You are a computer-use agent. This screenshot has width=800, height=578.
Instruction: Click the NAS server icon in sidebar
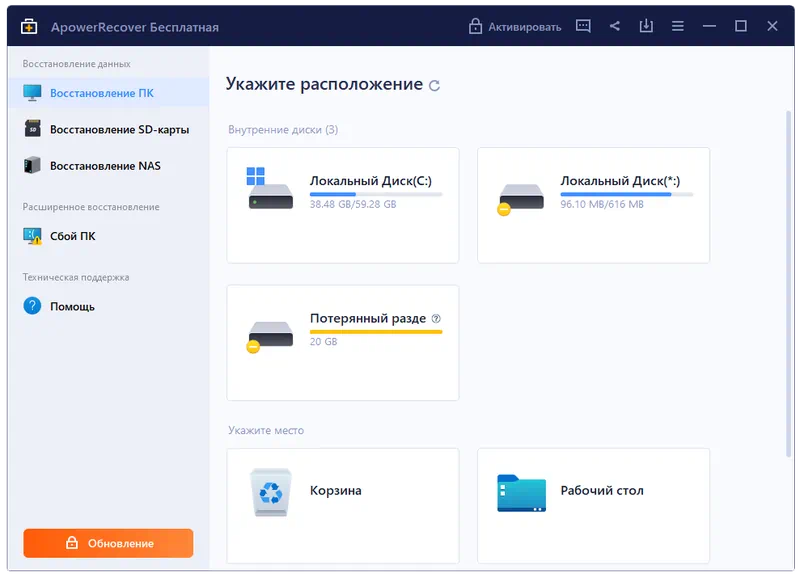(32, 165)
